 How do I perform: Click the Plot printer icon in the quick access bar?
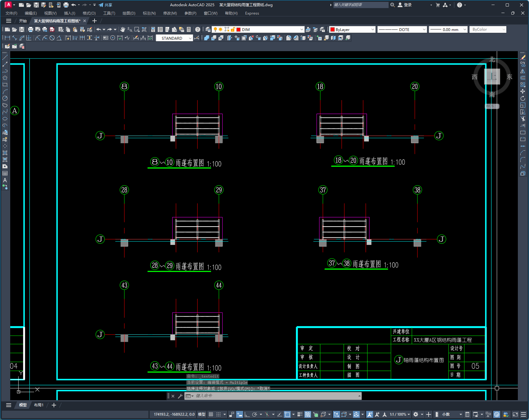66,5
